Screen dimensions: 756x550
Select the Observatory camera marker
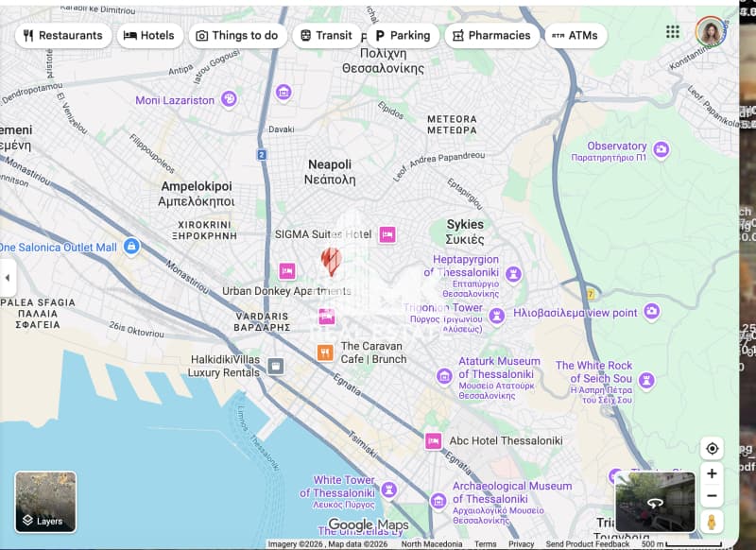(661, 149)
